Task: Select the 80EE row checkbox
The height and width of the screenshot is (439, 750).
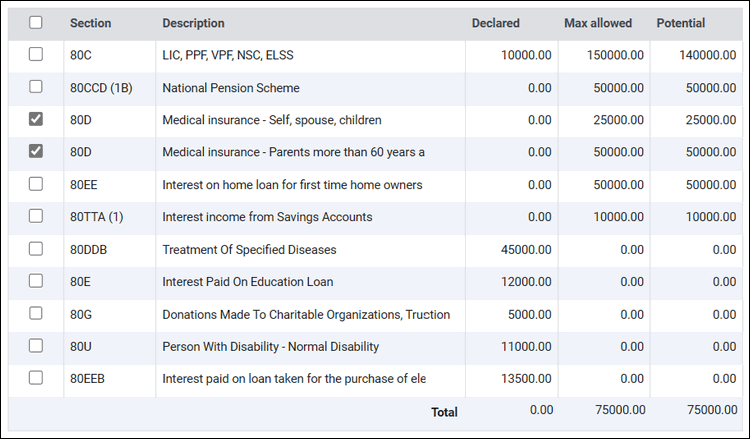Action: (36, 184)
